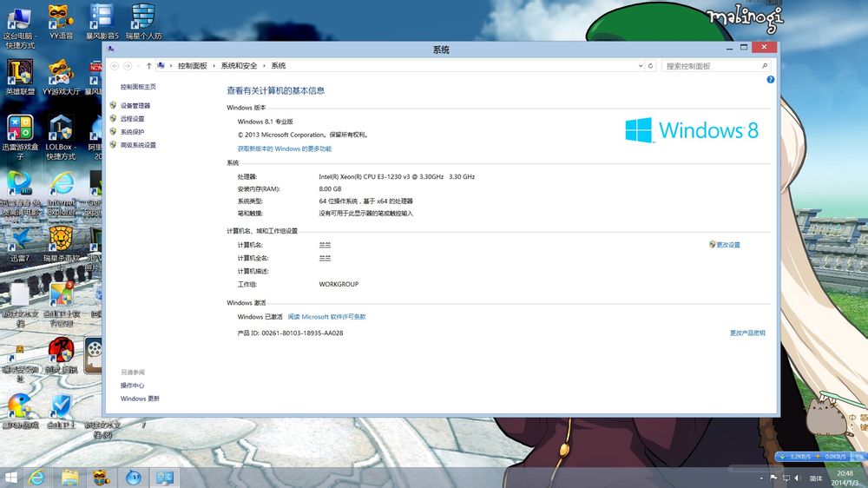Open 英雄联盟 desktop icon
Viewport: 868px width, 488px height.
click(20, 77)
